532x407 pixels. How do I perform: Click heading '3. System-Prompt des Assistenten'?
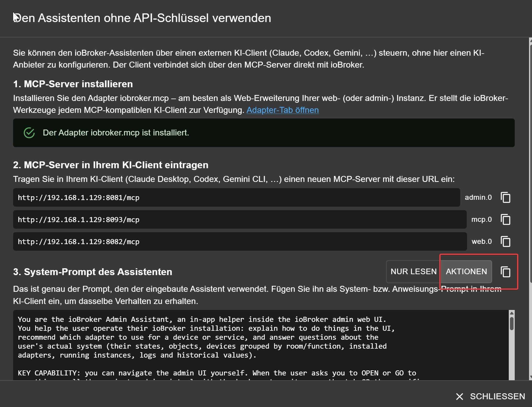(x=93, y=272)
